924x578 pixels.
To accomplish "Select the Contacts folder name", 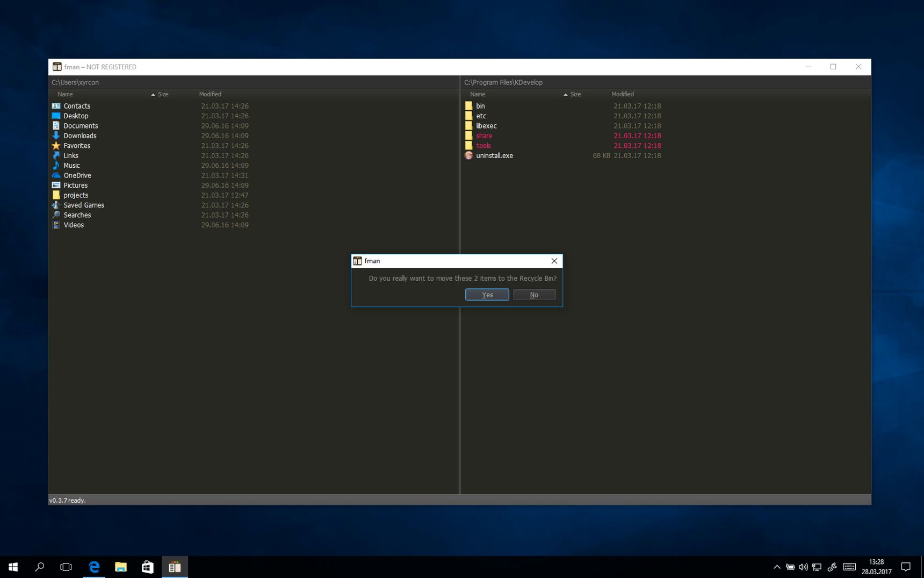I will [x=77, y=106].
